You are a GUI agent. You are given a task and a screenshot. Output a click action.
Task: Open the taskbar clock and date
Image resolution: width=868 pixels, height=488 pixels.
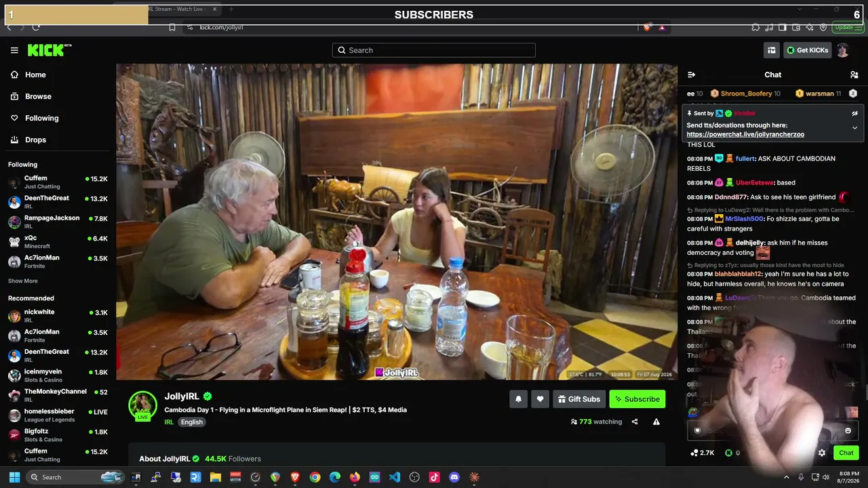[x=849, y=477]
